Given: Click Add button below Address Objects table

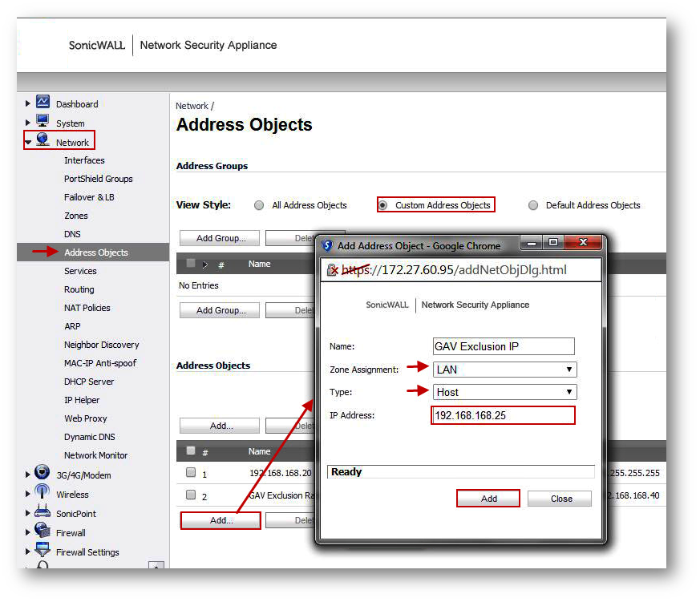Looking at the screenshot, I should tap(221, 520).
